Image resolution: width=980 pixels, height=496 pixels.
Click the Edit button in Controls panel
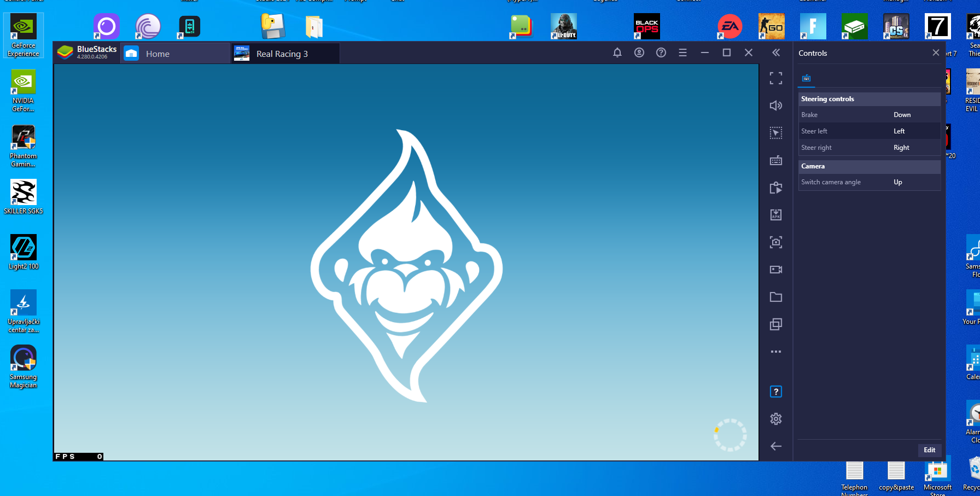(x=930, y=450)
